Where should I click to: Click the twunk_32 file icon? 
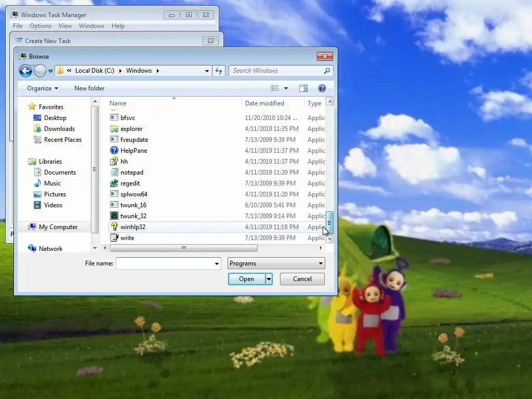point(114,216)
